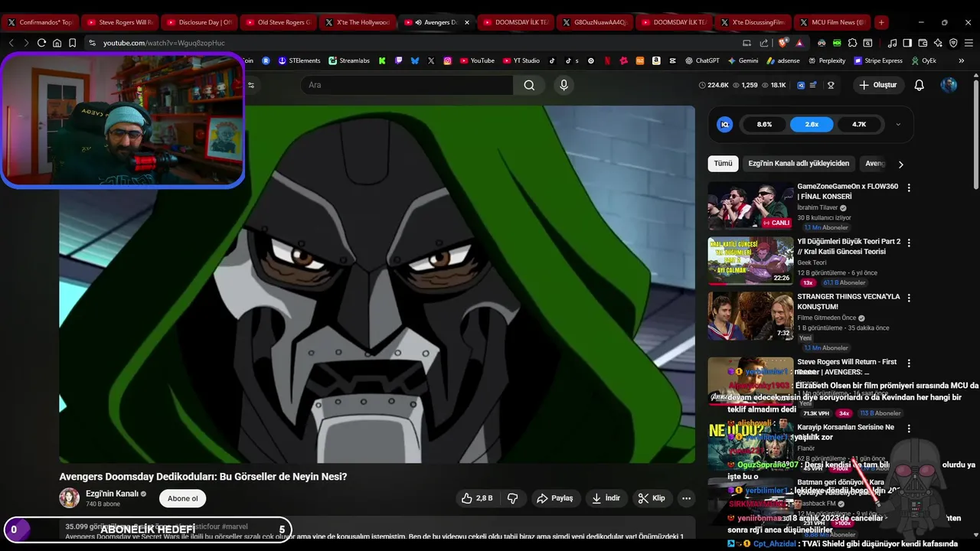
Task: Open the YT Studio bookmark
Action: pyautogui.click(x=521, y=60)
